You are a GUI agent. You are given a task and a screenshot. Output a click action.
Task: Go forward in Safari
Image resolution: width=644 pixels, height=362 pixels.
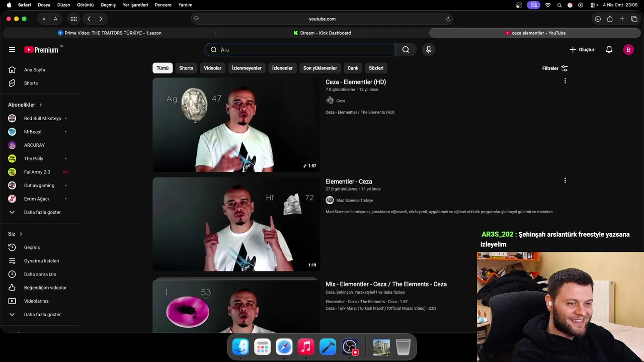[101, 19]
